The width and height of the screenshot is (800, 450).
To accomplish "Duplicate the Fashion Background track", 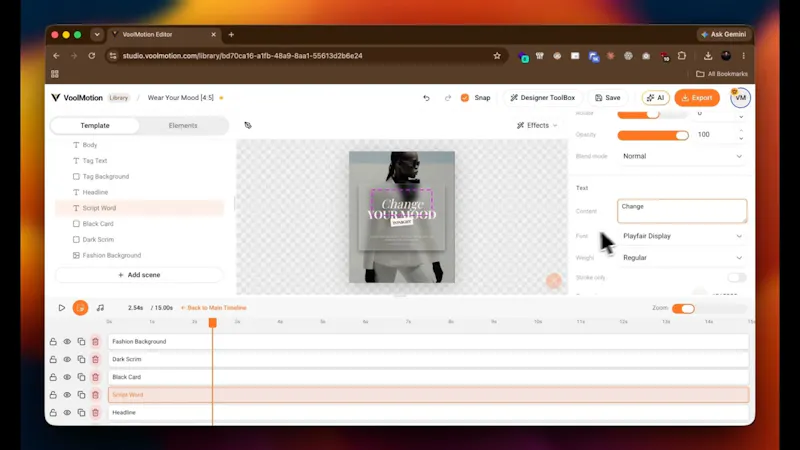I will point(81,342).
